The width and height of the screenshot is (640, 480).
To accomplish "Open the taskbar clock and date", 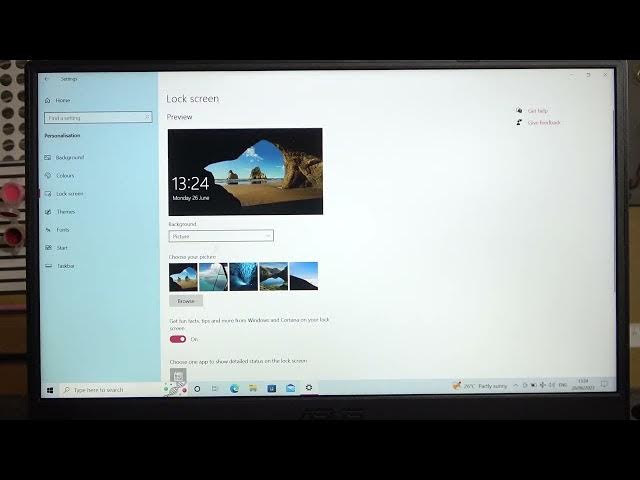I will pos(583,384).
